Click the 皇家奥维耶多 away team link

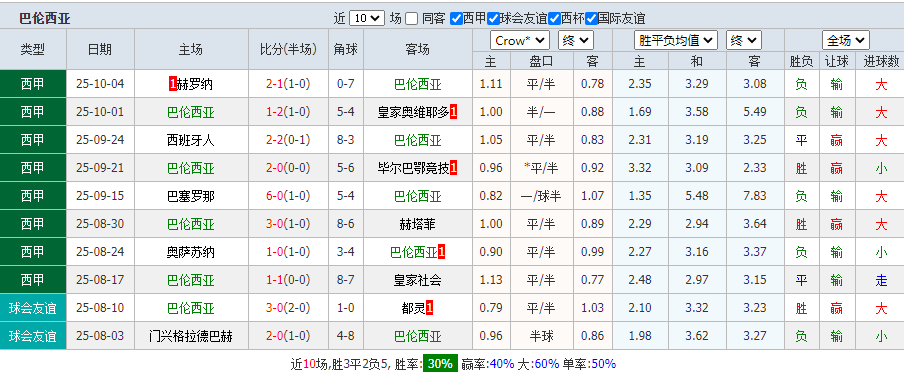(x=413, y=112)
